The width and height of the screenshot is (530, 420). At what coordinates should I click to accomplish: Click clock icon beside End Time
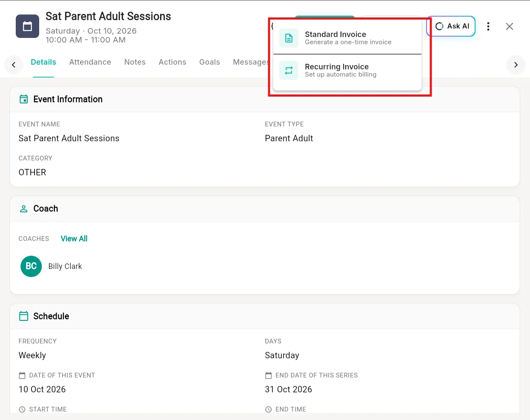[x=269, y=409]
